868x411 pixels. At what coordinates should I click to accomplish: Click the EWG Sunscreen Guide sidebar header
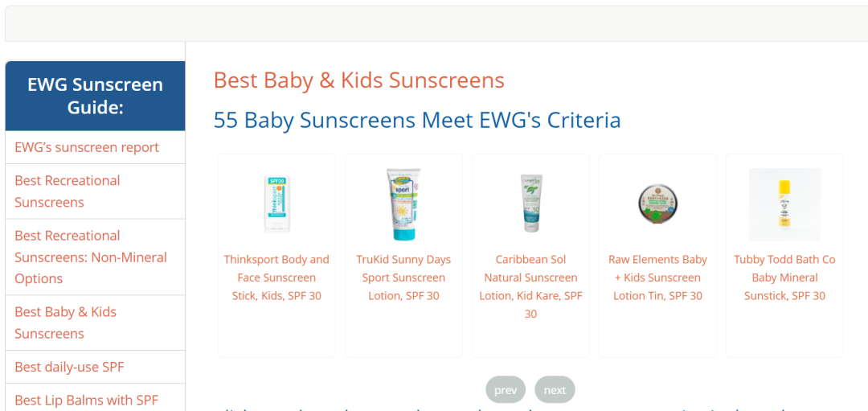(95, 96)
